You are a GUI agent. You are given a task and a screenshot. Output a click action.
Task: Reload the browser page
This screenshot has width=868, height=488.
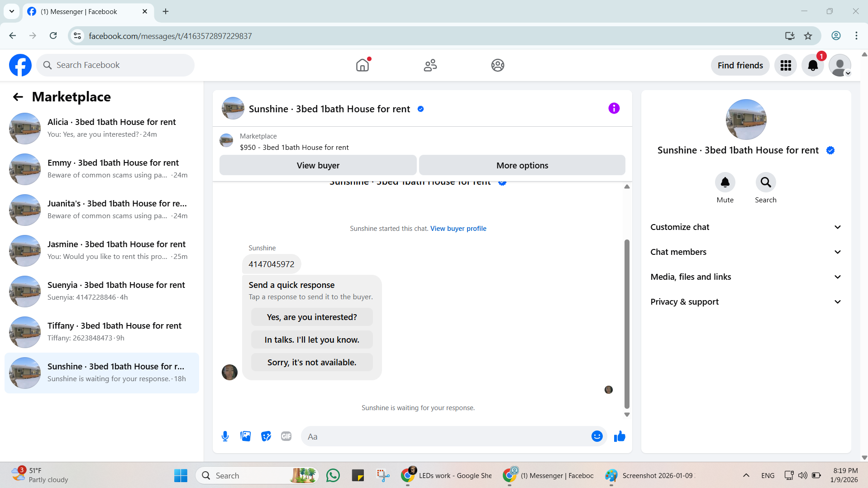(53, 36)
